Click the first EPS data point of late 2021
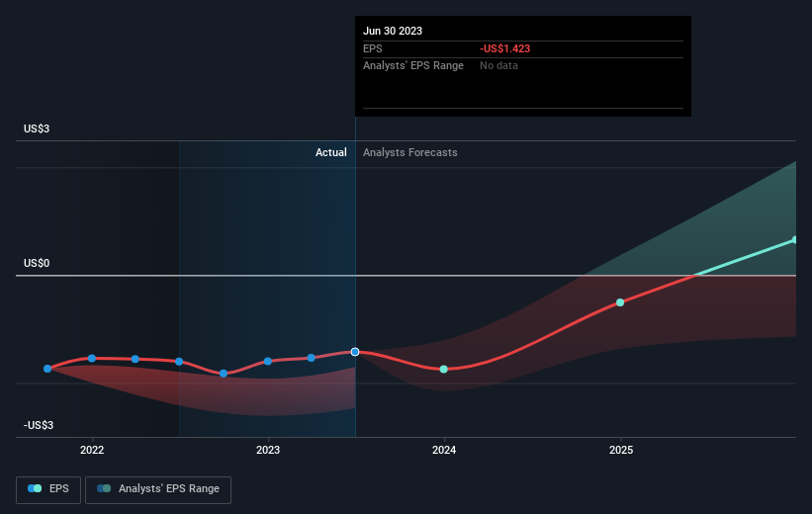This screenshot has height=514, width=812. click(47, 369)
